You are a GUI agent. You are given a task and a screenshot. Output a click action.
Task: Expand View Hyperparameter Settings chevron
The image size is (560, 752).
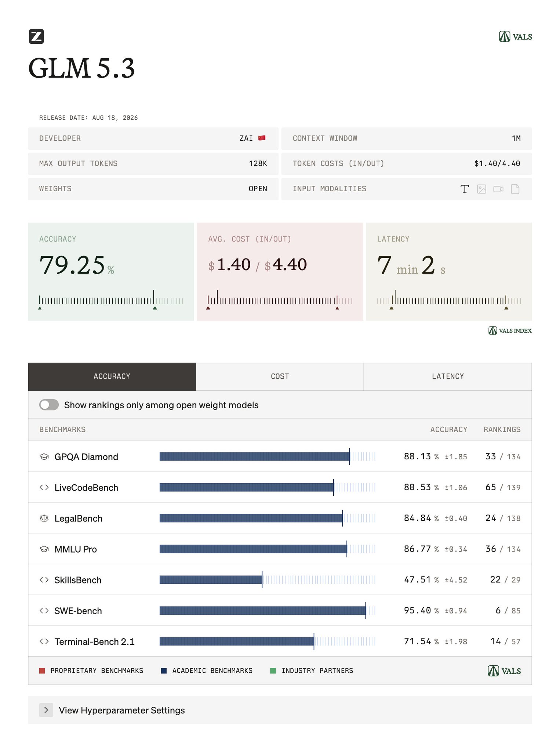pos(46,710)
